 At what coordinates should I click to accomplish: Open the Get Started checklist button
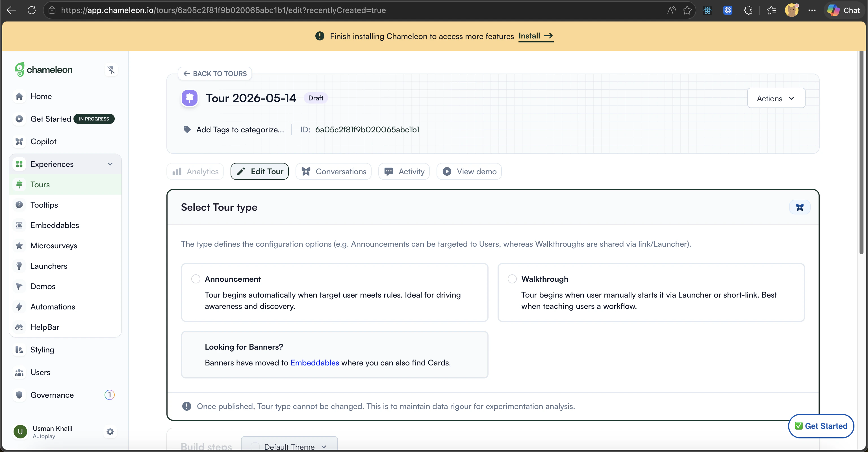[821, 426]
